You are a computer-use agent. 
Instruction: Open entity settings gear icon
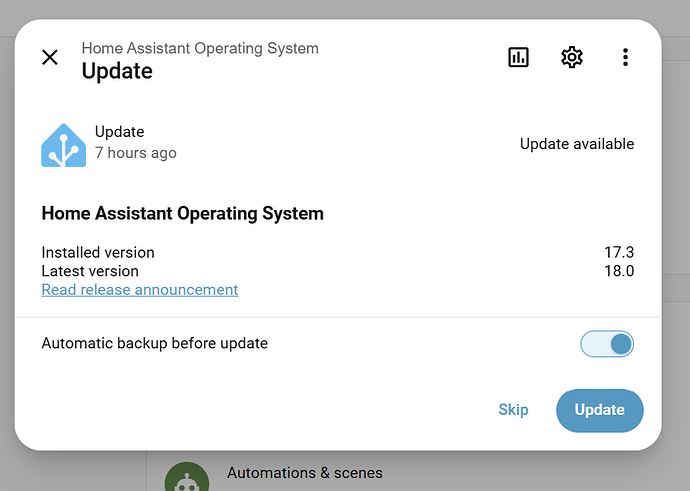click(x=572, y=57)
